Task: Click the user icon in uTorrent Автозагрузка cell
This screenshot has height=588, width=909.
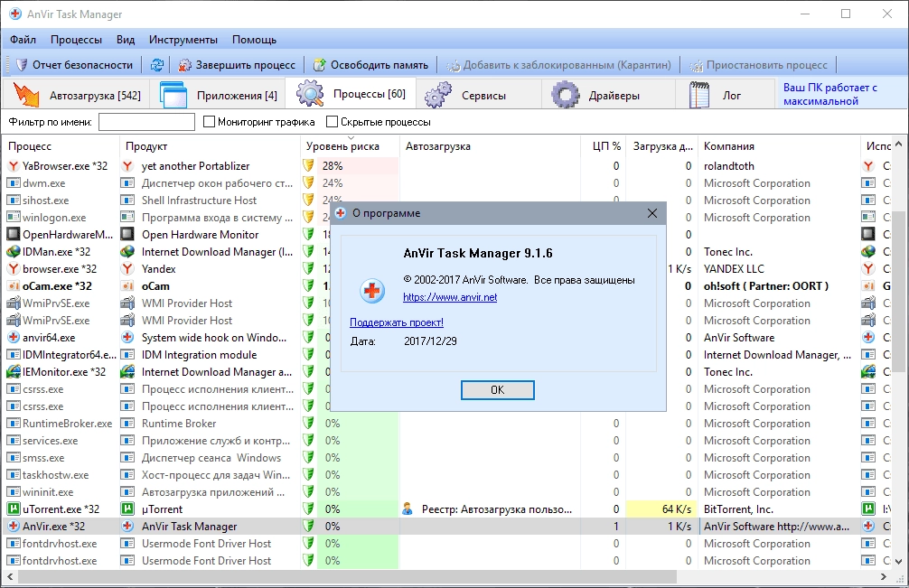Action: click(408, 509)
